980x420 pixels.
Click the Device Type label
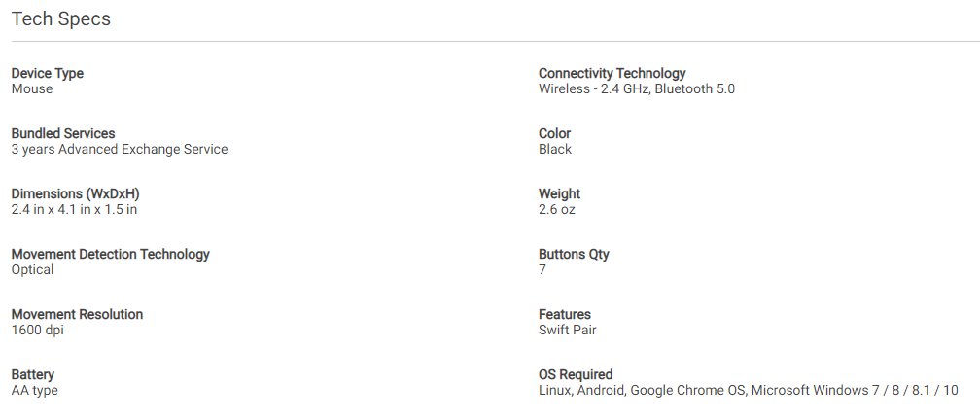click(47, 73)
